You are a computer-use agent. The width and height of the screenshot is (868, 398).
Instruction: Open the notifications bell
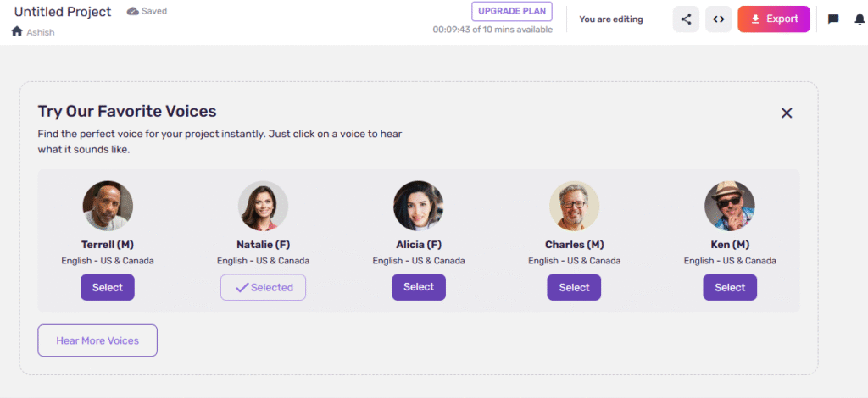click(860, 19)
